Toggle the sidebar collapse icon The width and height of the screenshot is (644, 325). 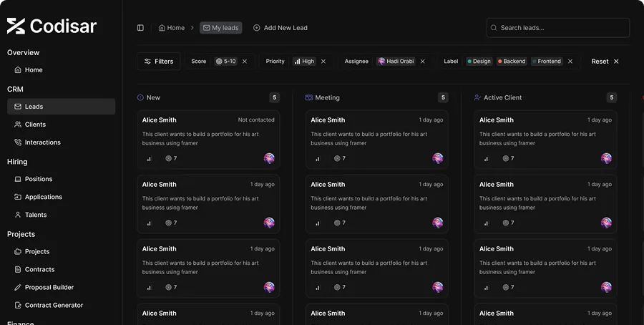140,28
